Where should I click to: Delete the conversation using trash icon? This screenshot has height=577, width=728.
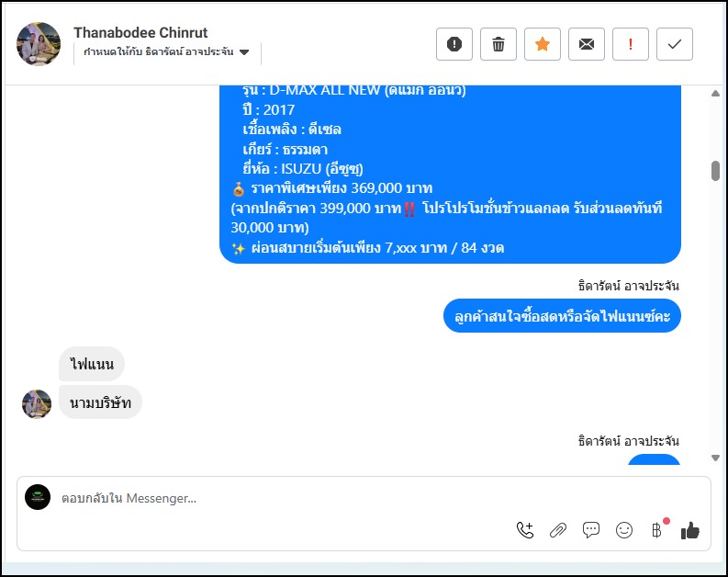[x=498, y=44]
